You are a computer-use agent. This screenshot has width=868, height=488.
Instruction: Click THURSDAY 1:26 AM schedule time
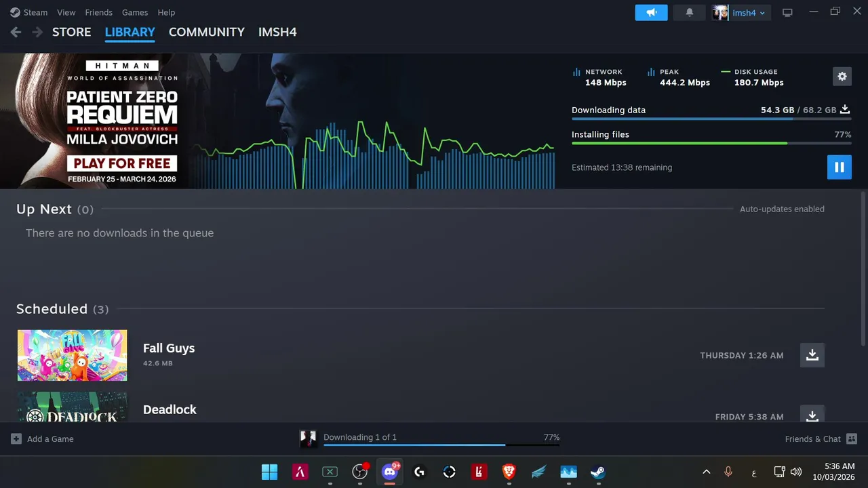[x=742, y=355]
